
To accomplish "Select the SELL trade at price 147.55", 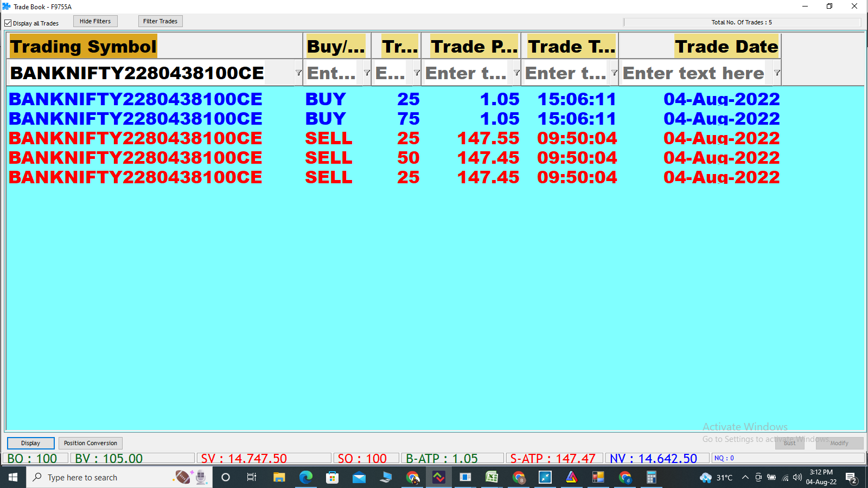I will (394, 138).
